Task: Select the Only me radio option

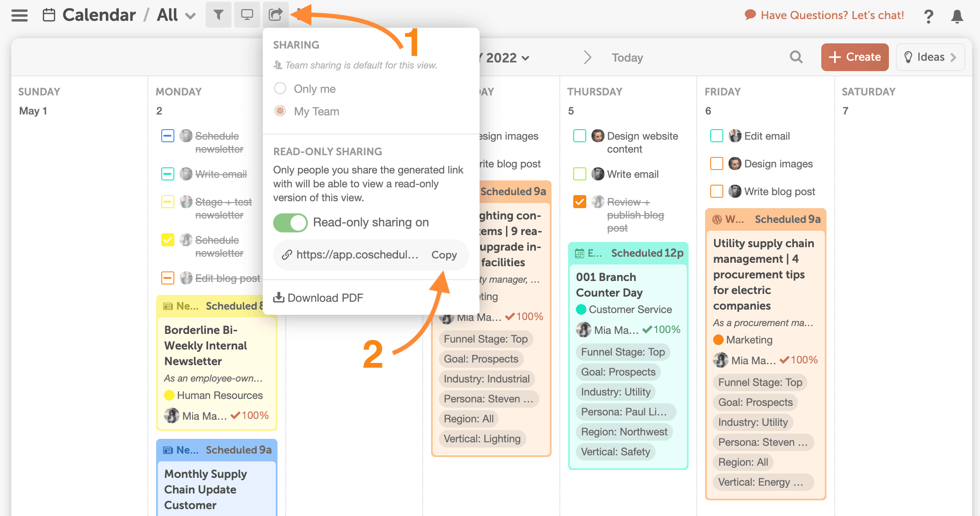Action: pyautogui.click(x=280, y=88)
